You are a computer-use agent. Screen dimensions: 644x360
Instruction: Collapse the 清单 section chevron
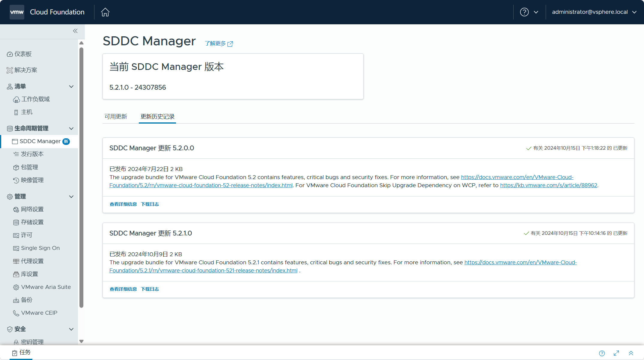[x=71, y=86]
